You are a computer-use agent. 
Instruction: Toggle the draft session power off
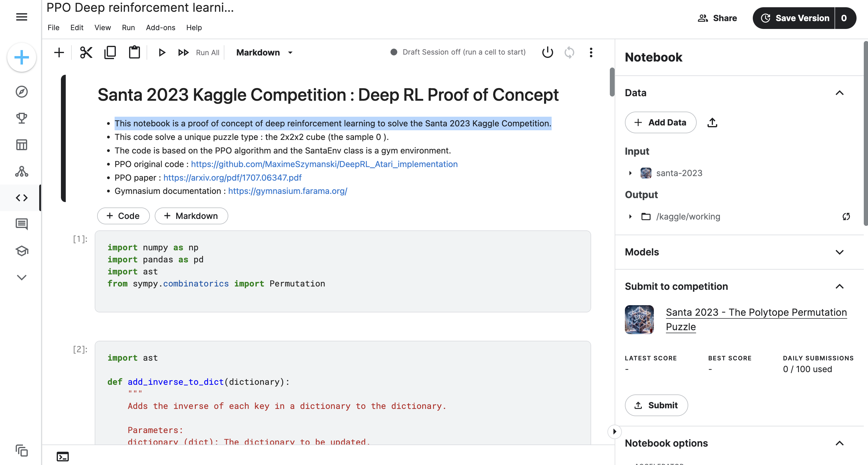click(x=547, y=52)
